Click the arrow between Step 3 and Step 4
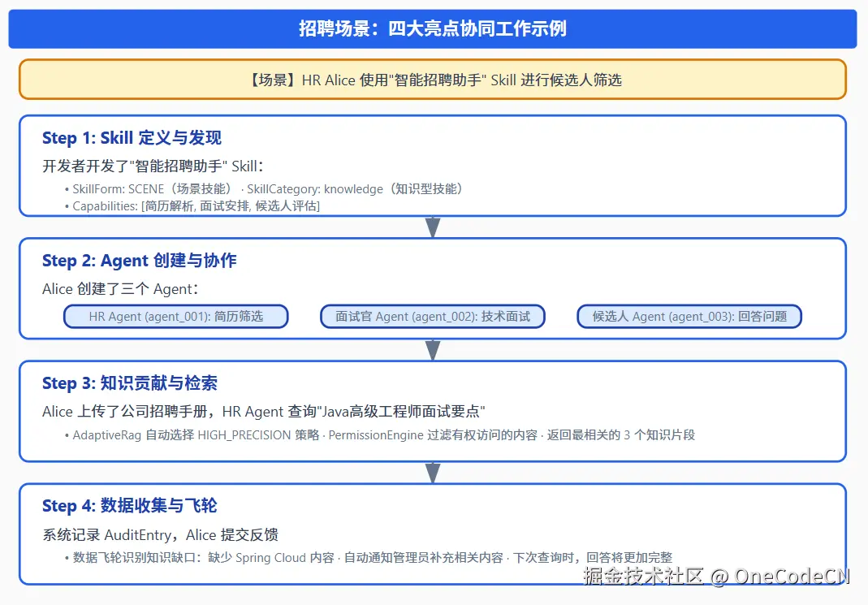 click(433, 471)
